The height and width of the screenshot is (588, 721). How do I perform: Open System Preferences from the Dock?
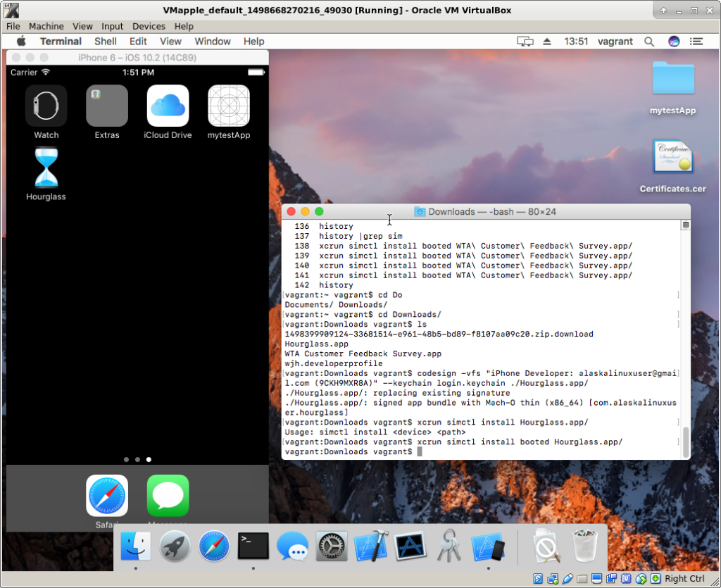coord(332,546)
